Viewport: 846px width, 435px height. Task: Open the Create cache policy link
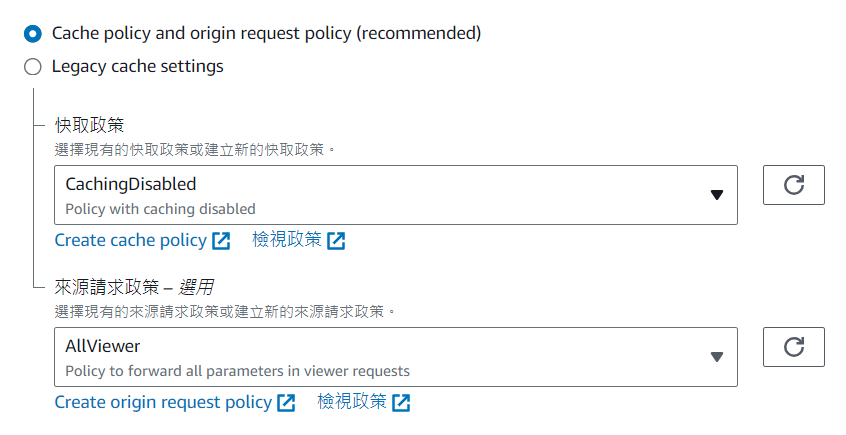(x=130, y=240)
